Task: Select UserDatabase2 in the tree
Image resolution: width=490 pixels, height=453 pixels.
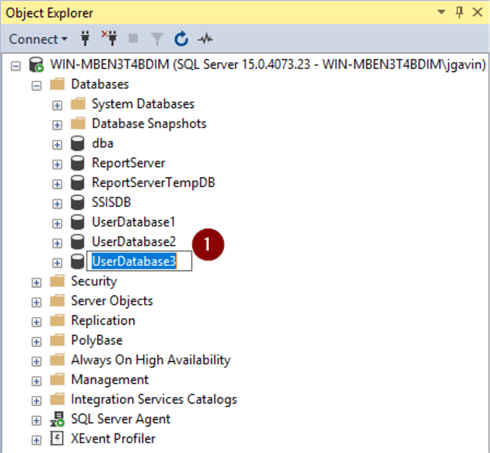Action: pos(134,242)
